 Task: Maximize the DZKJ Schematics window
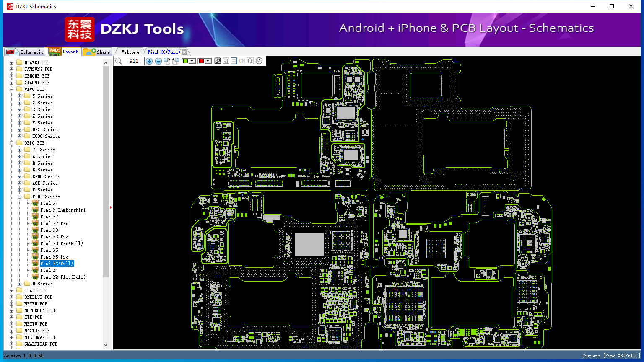(612, 6)
